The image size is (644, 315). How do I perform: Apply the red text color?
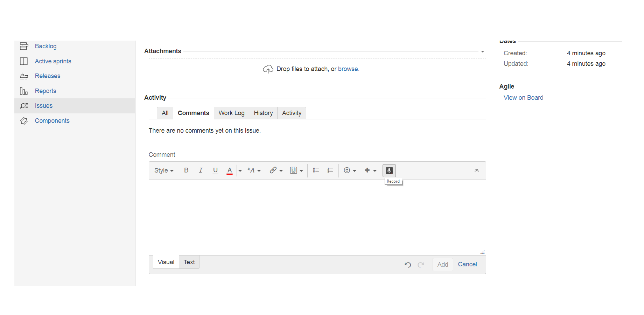point(230,170)
